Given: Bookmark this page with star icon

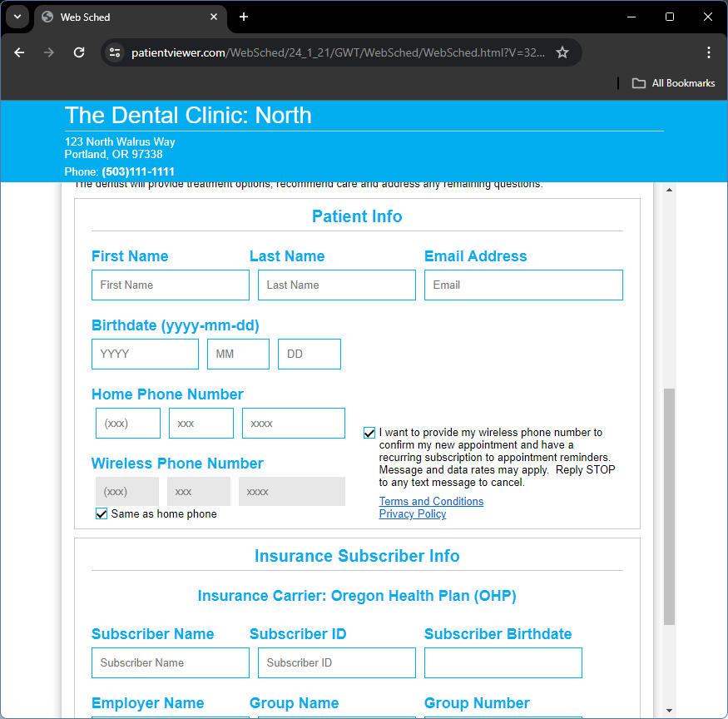Looking at the screenshot, I should click(x=562, y=52).
